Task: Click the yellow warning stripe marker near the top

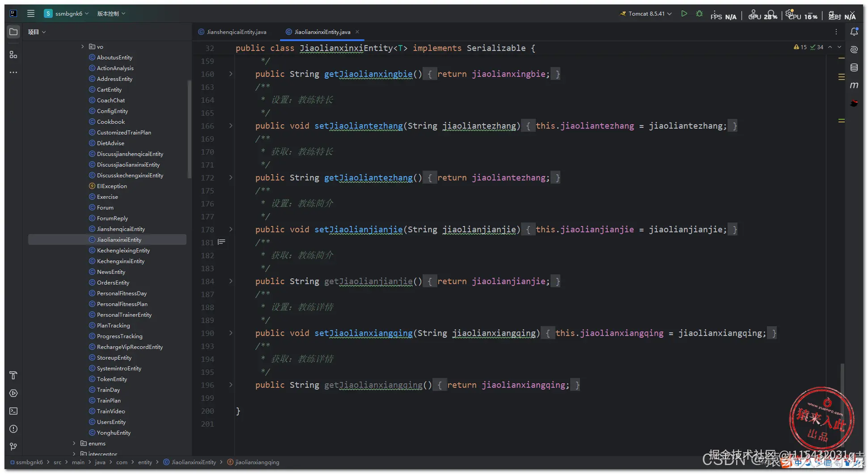Action: click(841, 58)
